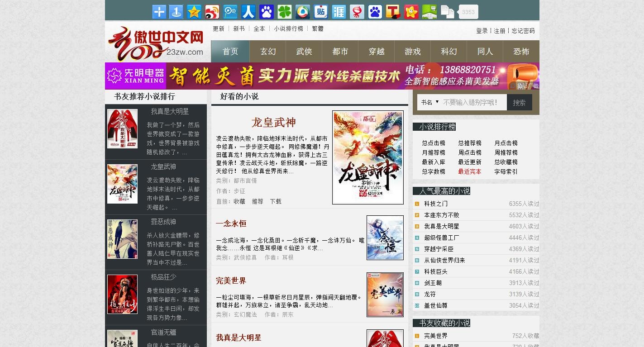Open 极品狂少 title in left sidebar
The image size is (644, 347).
point(163,277)
